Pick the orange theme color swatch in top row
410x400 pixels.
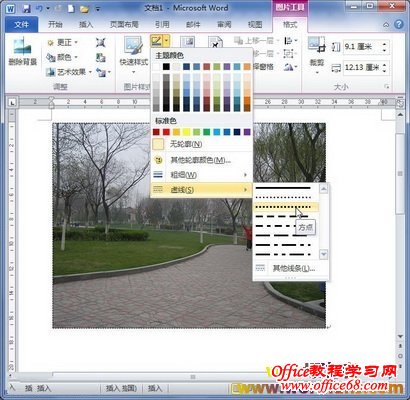(247, 67)
